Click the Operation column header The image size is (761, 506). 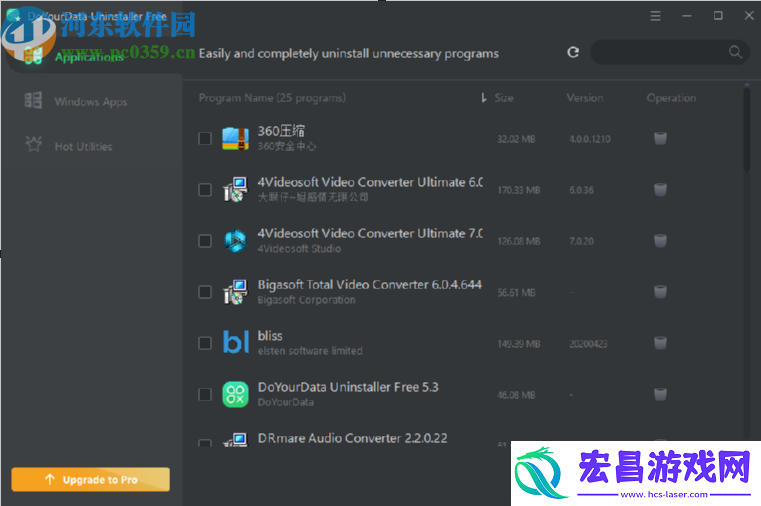click(671, 98)
